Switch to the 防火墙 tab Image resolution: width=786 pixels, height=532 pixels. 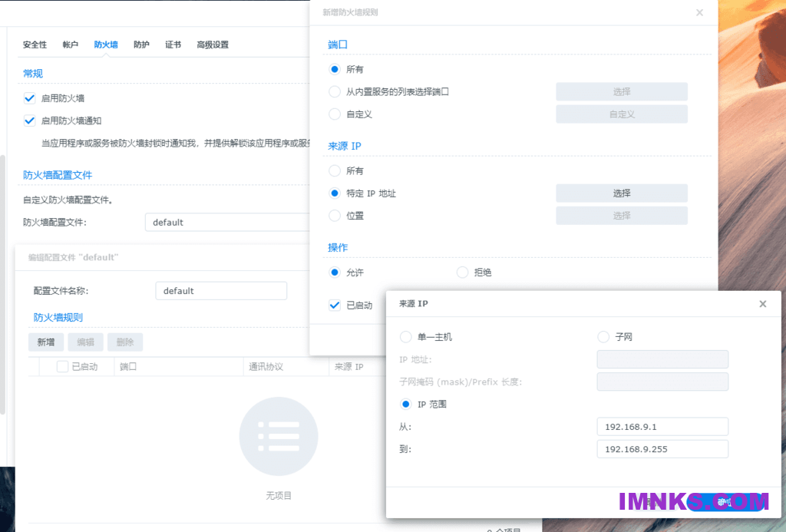click(x=106, y=45)
